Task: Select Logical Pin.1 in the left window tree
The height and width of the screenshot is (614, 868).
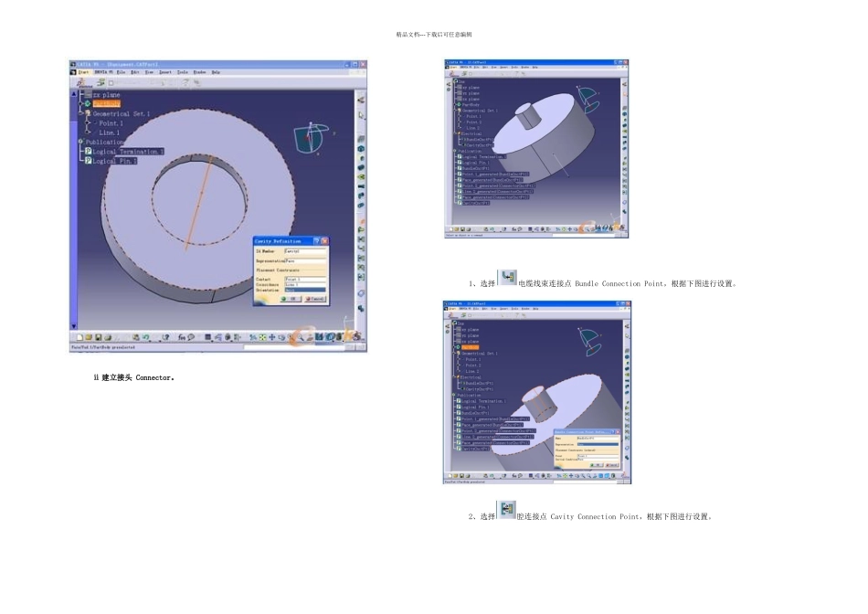Action: click(114, 161)
